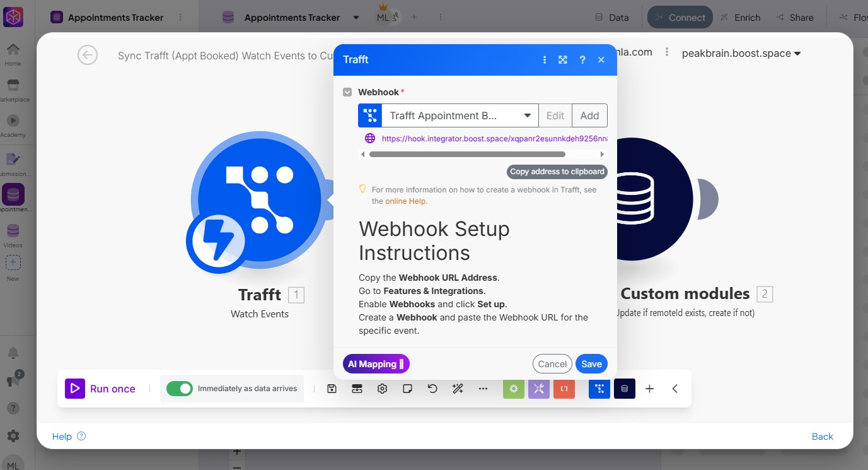
Task: Click Run once button
Action: (x=101, y=389)
